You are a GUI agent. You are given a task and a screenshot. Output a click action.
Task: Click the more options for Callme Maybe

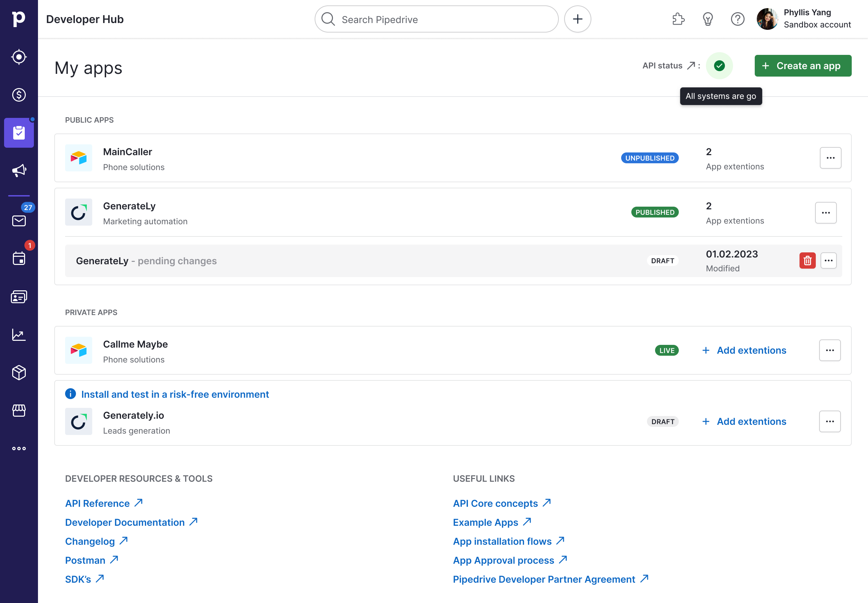830,351
